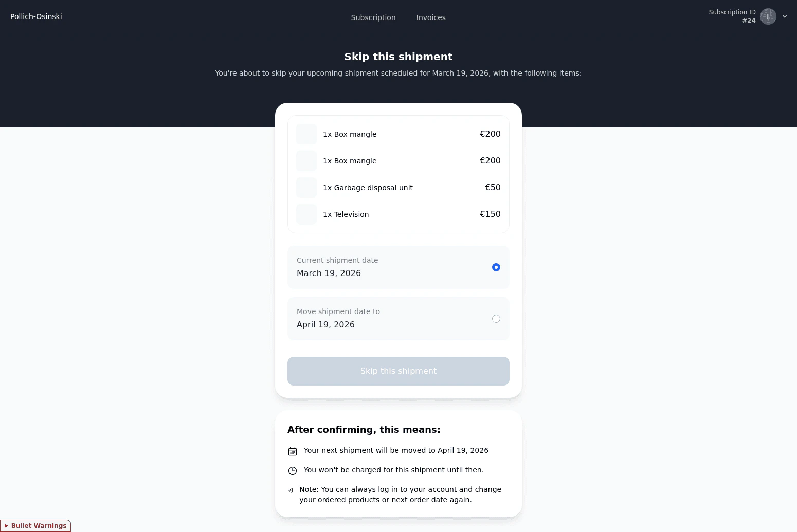The height and width of the screenshot is (532, 797).
Task: Open the account dropdown chevron in the header
Action: pos(785,16)
